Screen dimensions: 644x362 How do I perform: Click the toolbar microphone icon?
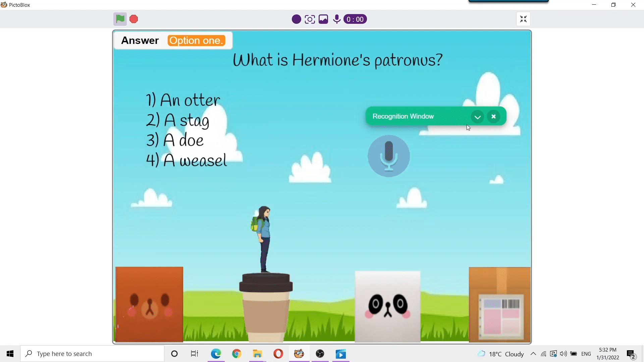(x=336, y=19)
